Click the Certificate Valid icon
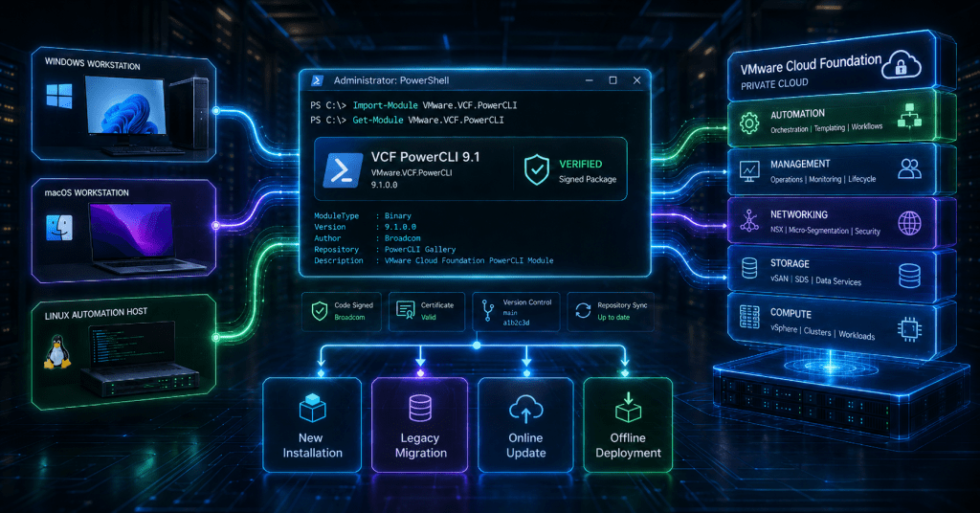Viewport: 980px width, 513px height. coord(406,310)
